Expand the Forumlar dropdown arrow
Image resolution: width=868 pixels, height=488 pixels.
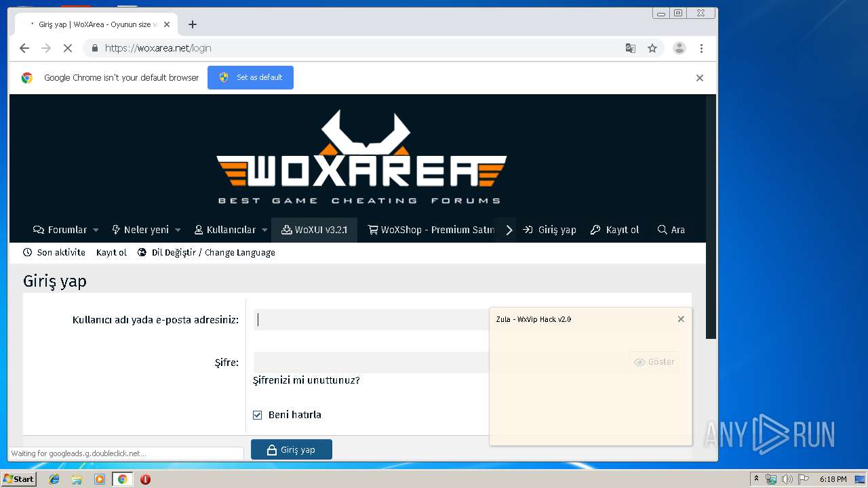(x=96, y=230)
